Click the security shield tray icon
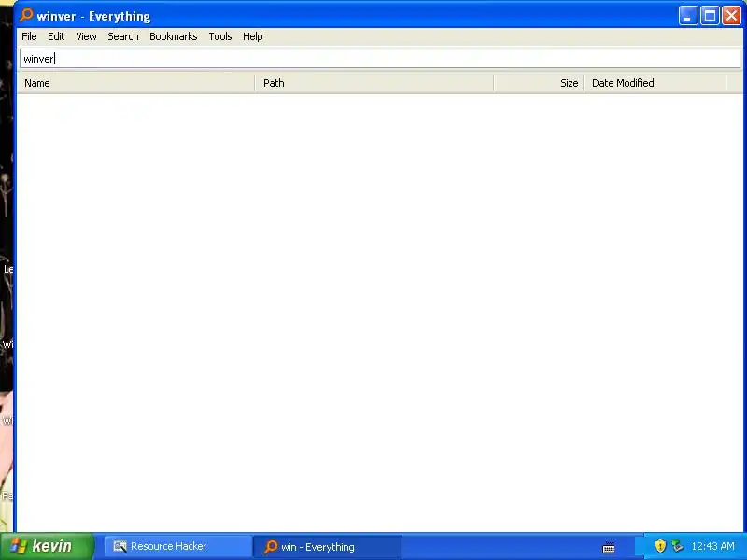 [660, 546]
